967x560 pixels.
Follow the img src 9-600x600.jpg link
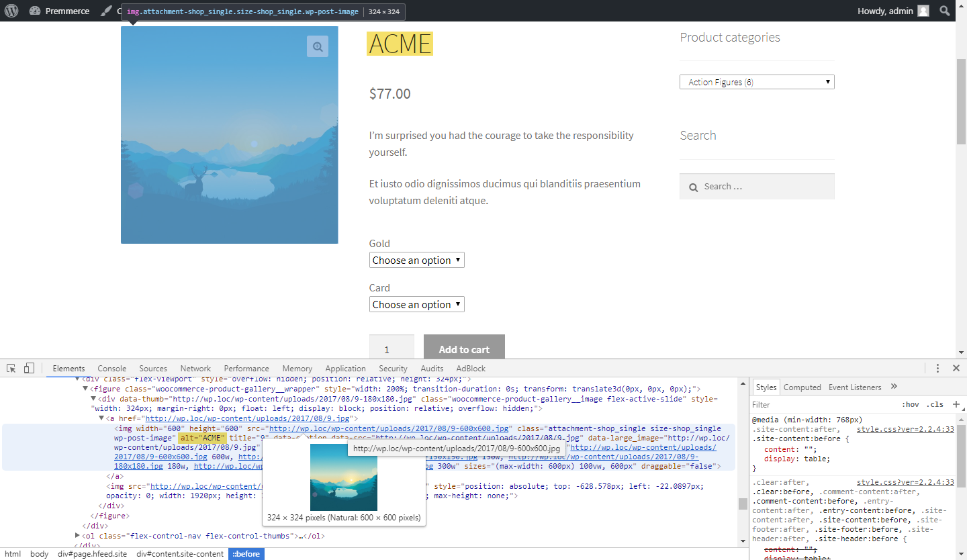388,428
